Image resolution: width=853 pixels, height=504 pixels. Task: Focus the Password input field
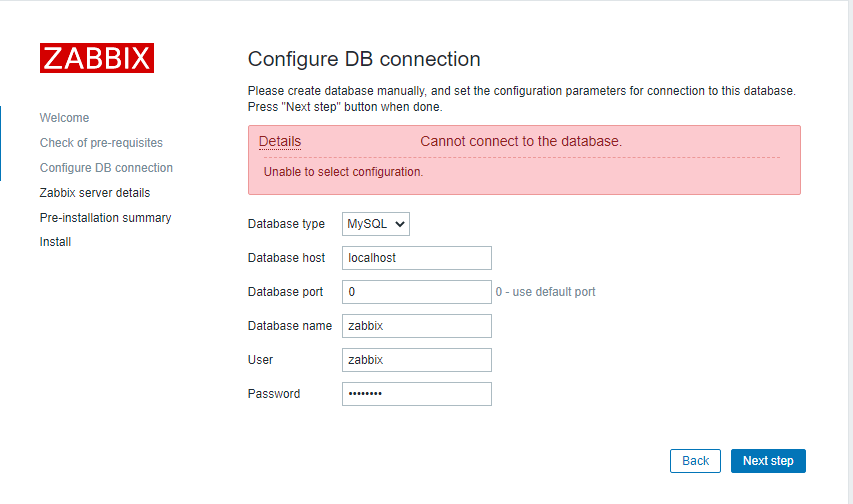click(417, 394)
